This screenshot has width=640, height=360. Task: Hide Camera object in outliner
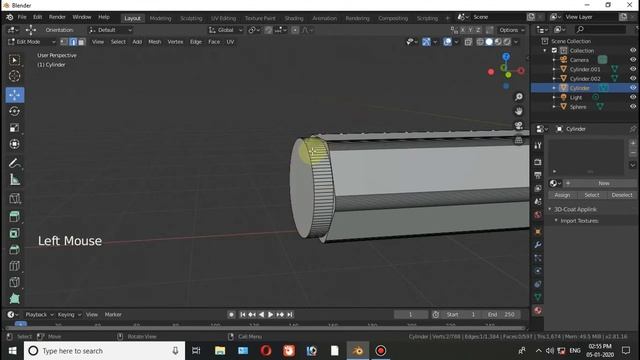click(633, 60)
